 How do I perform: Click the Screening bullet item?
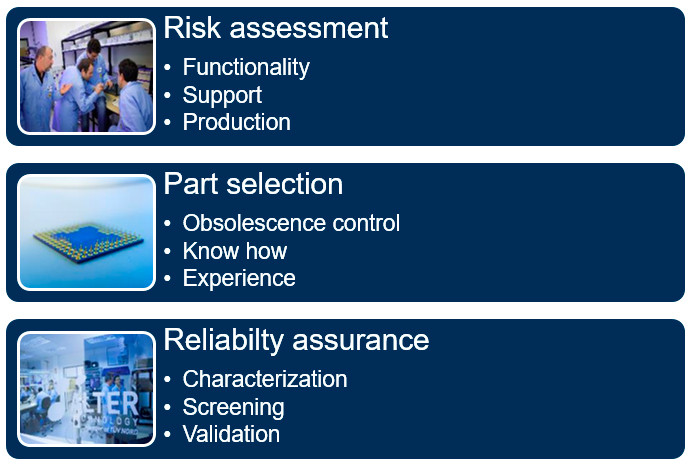tap(233, 408)
